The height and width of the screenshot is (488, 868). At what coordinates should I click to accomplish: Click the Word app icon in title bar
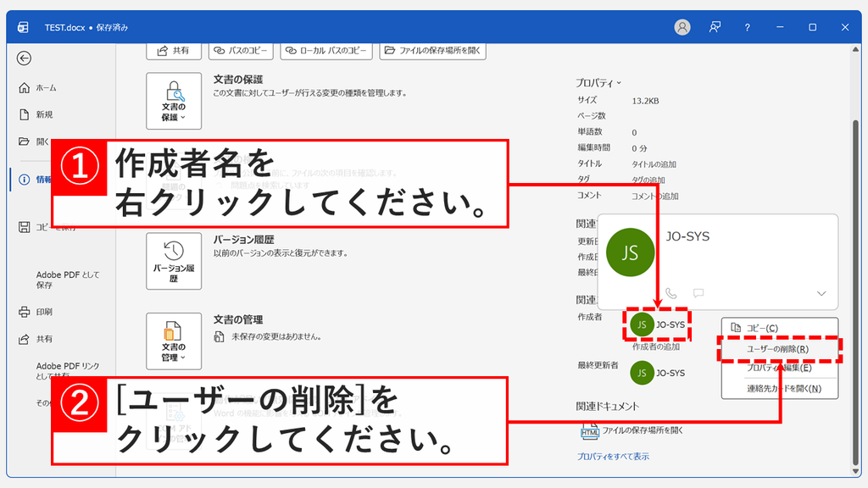click(23, 27)
